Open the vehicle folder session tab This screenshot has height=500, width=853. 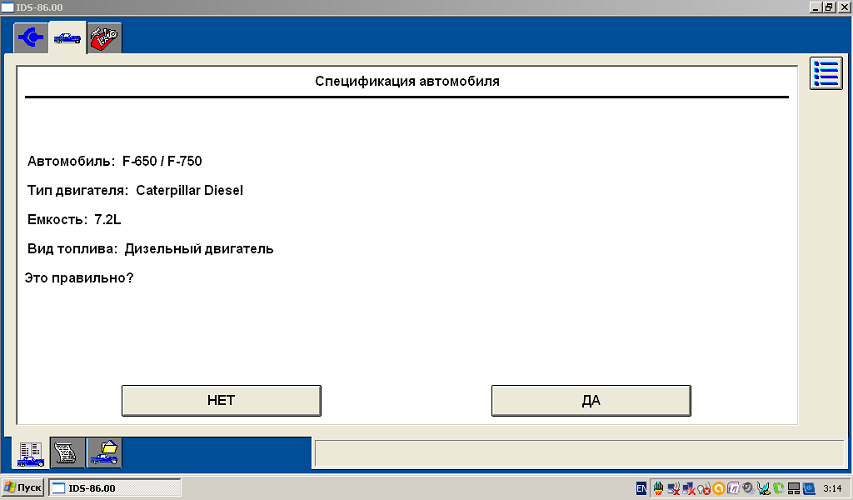[x=104, y=453]
